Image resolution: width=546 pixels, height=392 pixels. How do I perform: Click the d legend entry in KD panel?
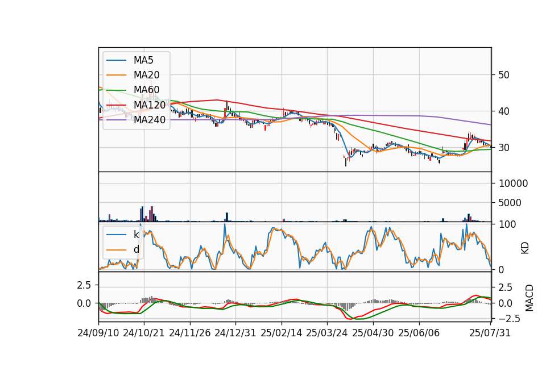136,249
